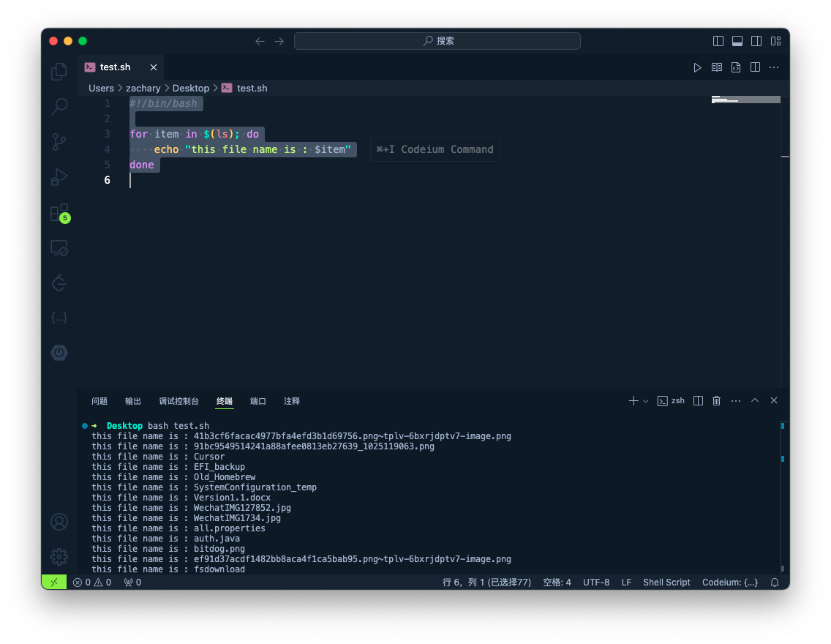Screen dimensions: 831x644
Task: Open the Explorer view in activity bar
Action: pyautogui.click(x=59, y=72)
